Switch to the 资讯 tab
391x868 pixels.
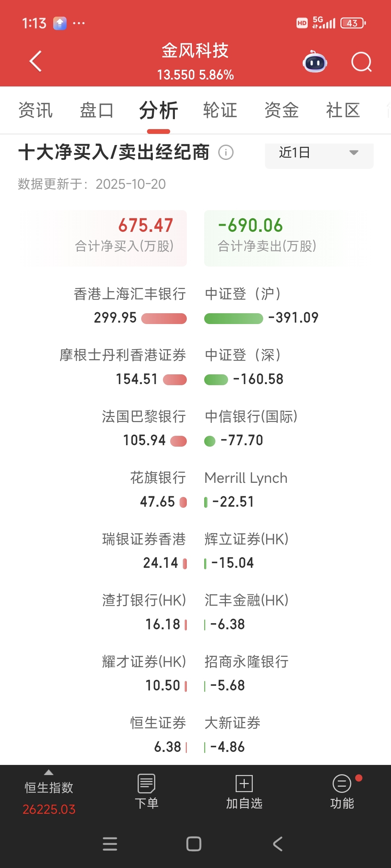(x=35, y=110)
